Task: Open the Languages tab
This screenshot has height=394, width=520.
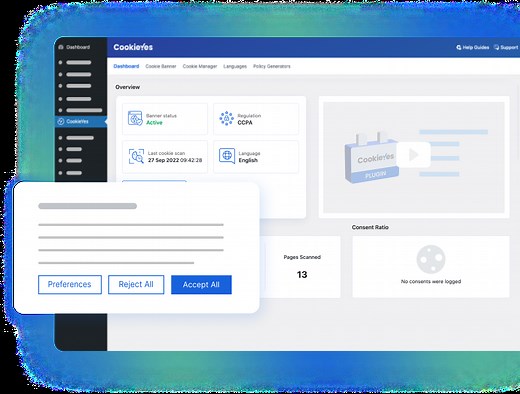Action: pyautogui.click(x=235, y=66)
